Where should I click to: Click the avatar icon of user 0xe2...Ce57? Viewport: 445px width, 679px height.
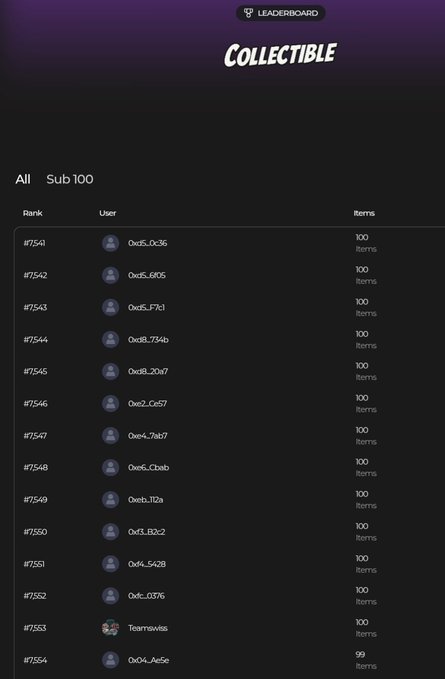coord(110,403)
